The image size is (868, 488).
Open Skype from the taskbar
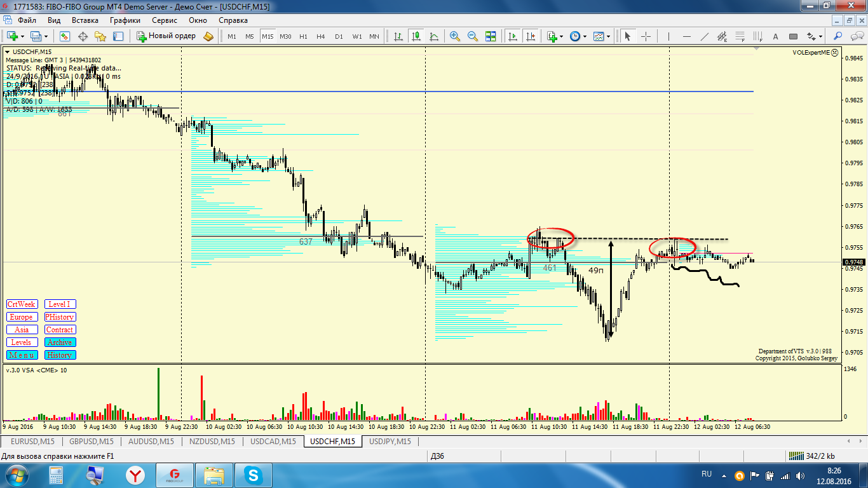coord(254,475)
